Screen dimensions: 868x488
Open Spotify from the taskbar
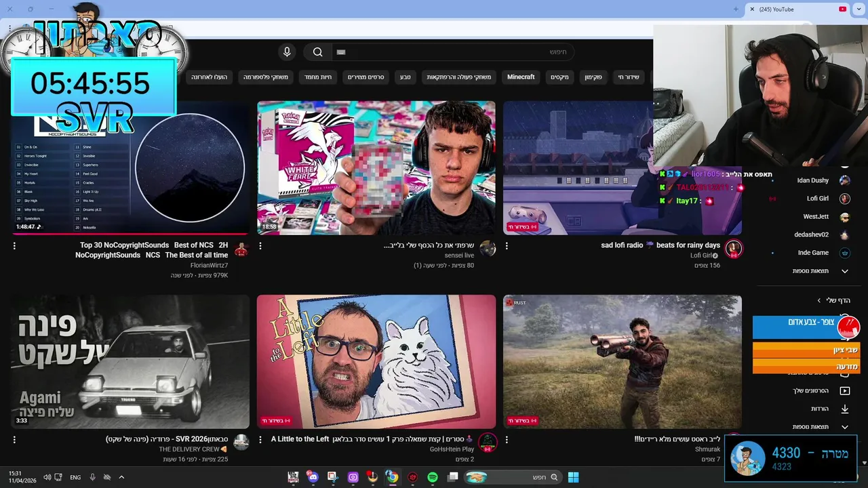click(433, 477)
